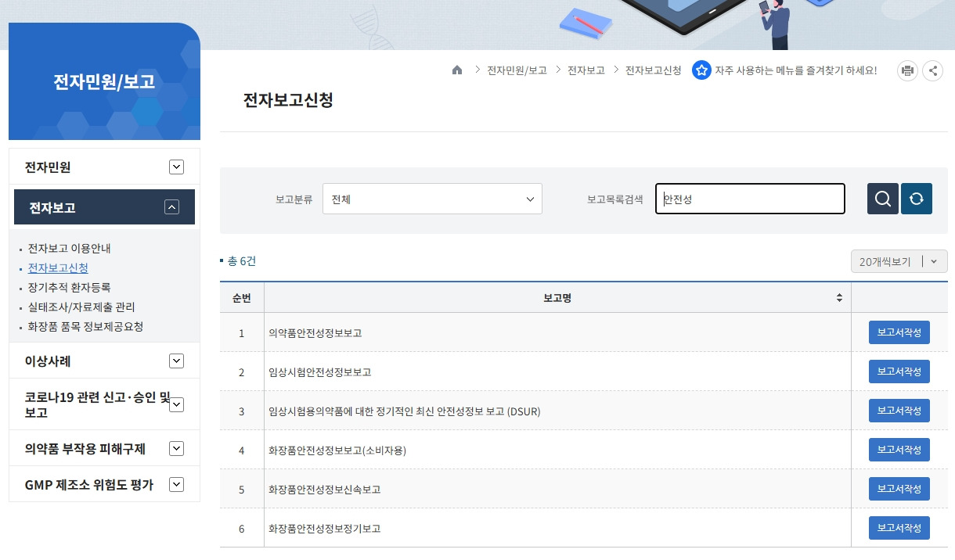Expand the GMP 제조소 위험도 평가 section
Image resolution: width=955 pixels, height=560 pixels.
[x=176, y=484]
